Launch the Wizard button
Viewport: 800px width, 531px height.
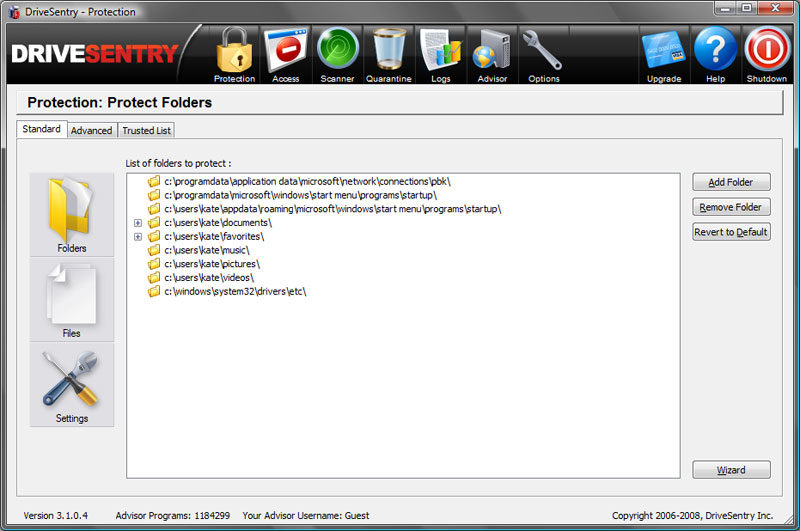coord(731,470)
